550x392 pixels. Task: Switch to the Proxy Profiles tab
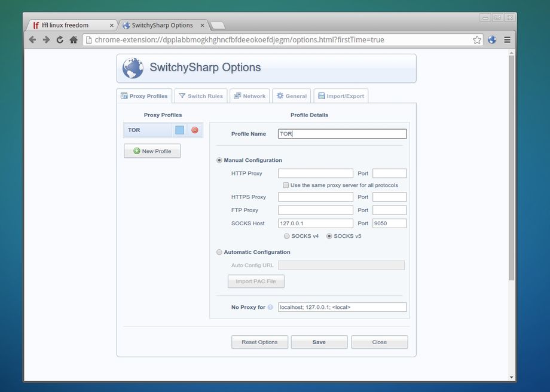click(144, 96)
